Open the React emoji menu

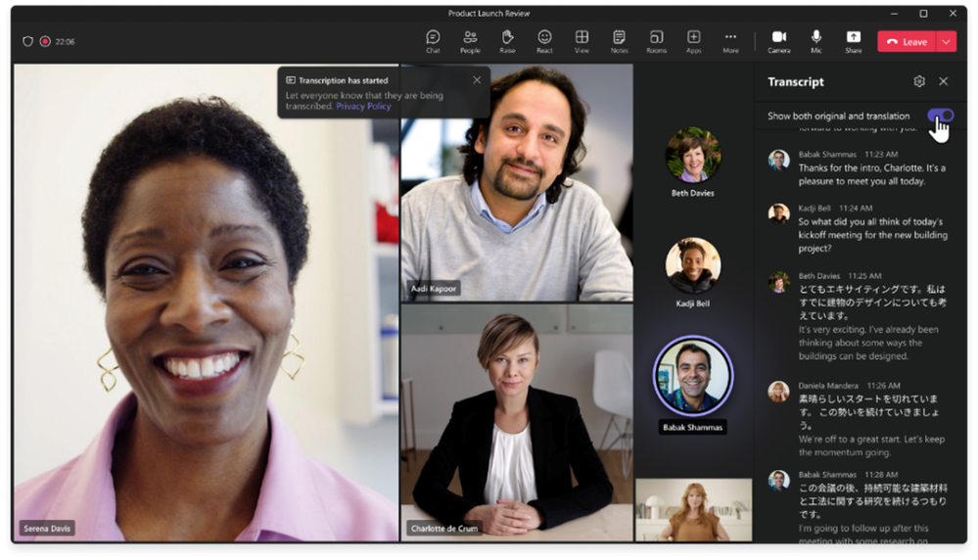[544, 42]
